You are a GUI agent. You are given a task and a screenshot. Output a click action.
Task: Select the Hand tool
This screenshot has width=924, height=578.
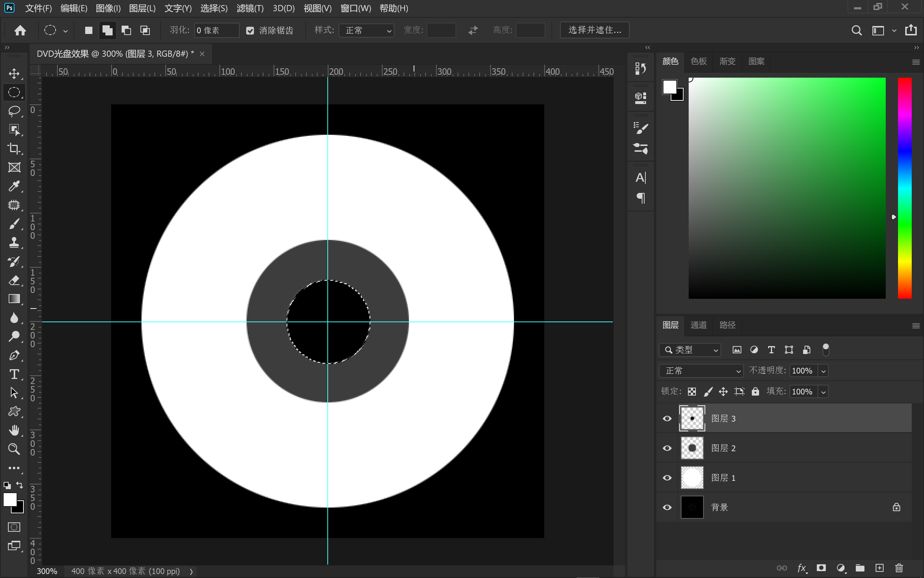[14, 430]
